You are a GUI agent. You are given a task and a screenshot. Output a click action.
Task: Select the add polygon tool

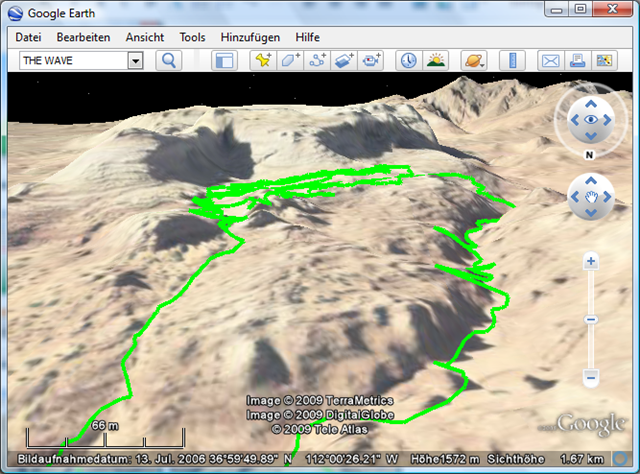coord(290,60)
